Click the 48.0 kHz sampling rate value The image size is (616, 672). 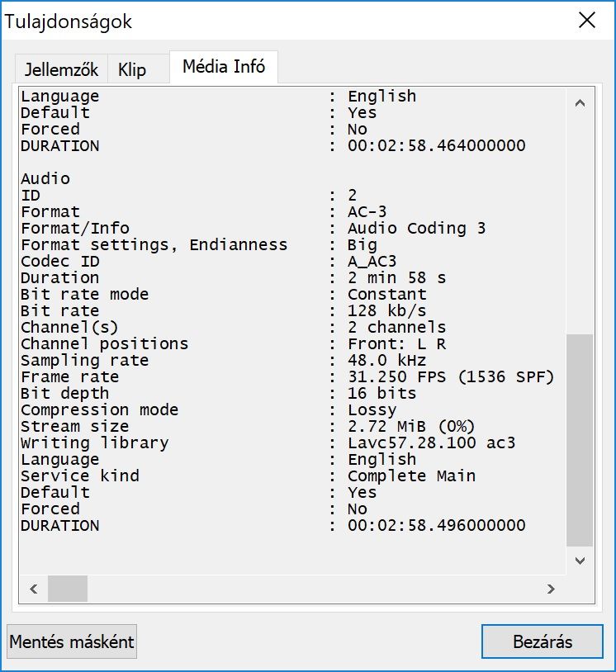[386, 360]
